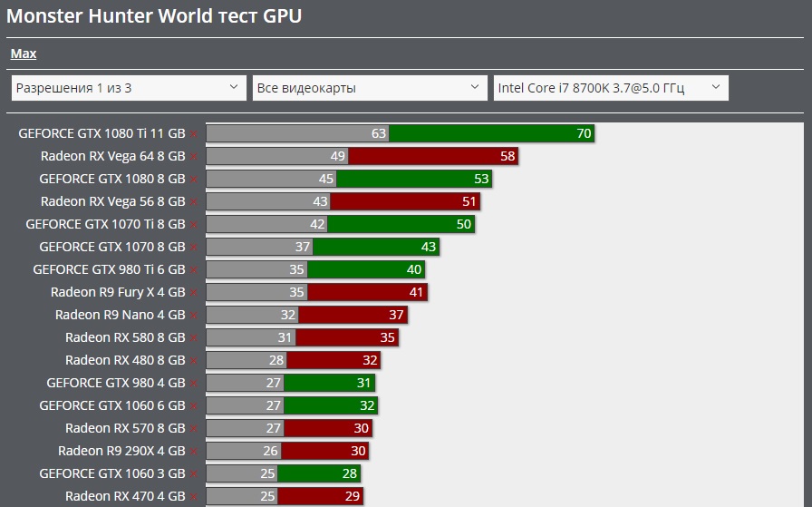The width and height of the screenshot is (812, 507).
Task: Click the 'GEFORCE GTX 1080 8 GB' label
Action: [x=111, y=179]
